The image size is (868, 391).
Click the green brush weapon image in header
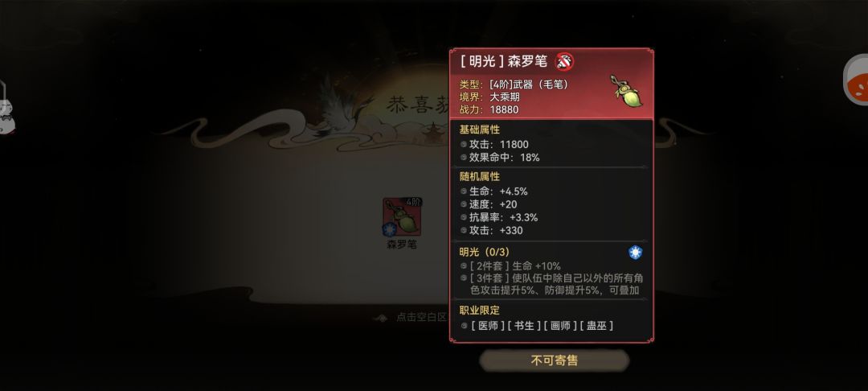point(627,92)
